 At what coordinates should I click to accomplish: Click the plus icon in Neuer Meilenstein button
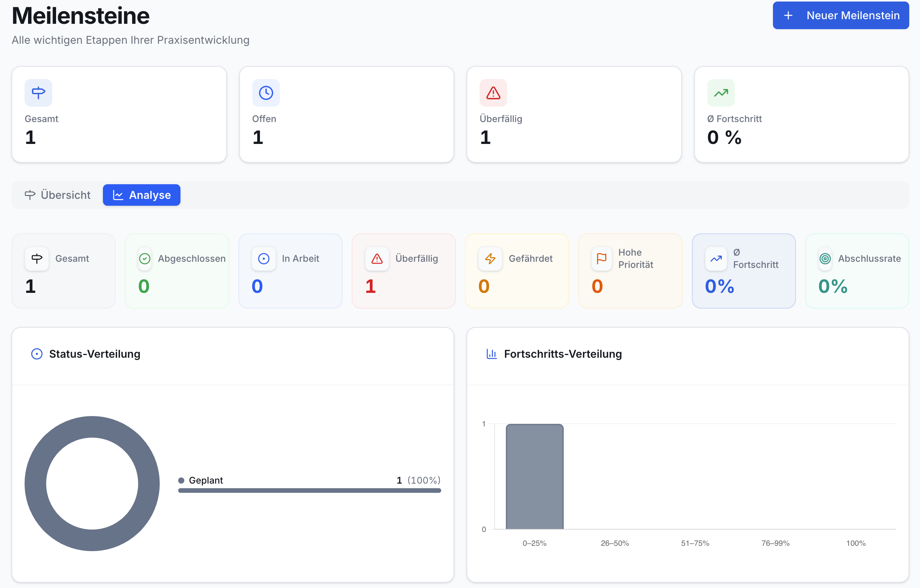tap(788, 15)
